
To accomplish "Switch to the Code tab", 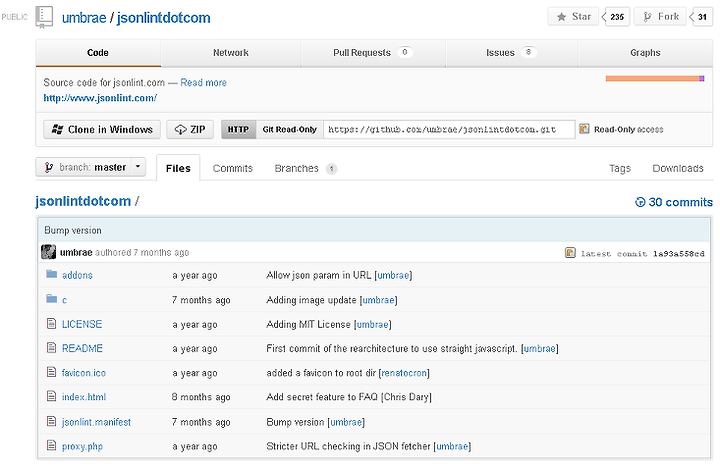I will (98, 53).
